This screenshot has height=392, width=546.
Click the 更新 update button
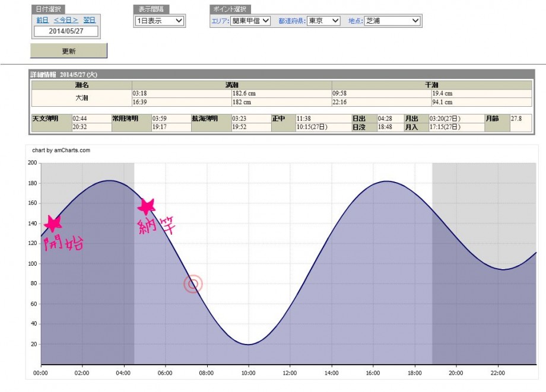(69, 51)
